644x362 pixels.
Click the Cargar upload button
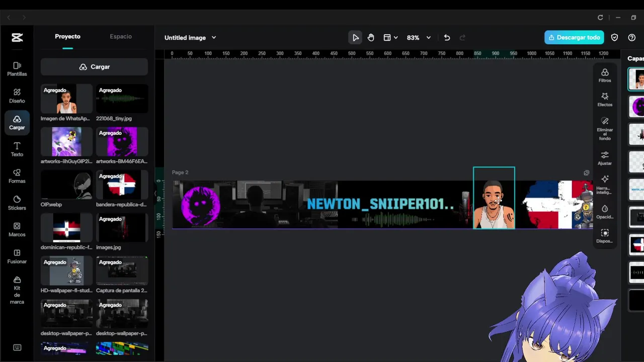pos(94,67)
